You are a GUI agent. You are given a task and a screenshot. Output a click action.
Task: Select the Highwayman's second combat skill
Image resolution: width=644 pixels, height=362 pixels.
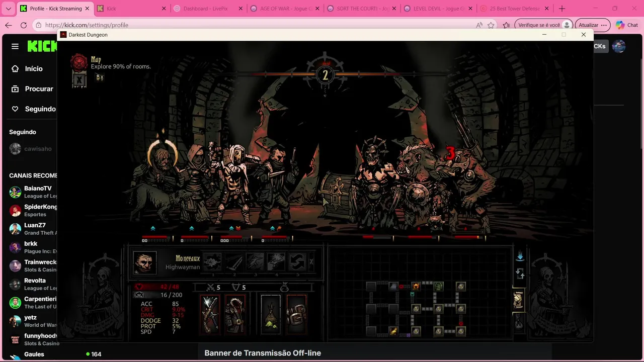[233, 262]
